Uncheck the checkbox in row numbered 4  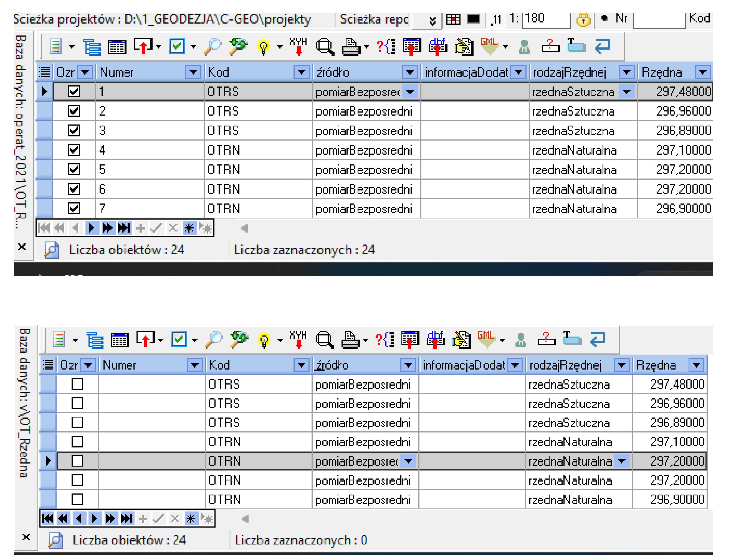coord(74,150)
